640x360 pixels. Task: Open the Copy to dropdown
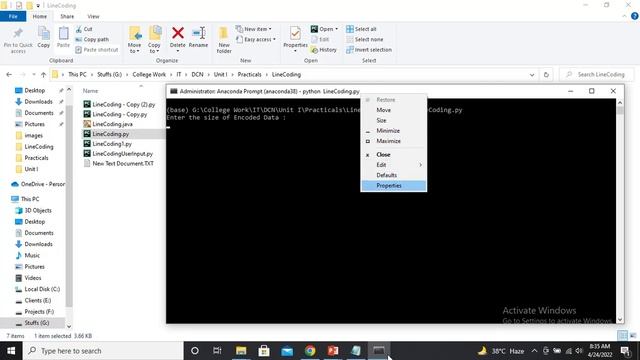154,40
